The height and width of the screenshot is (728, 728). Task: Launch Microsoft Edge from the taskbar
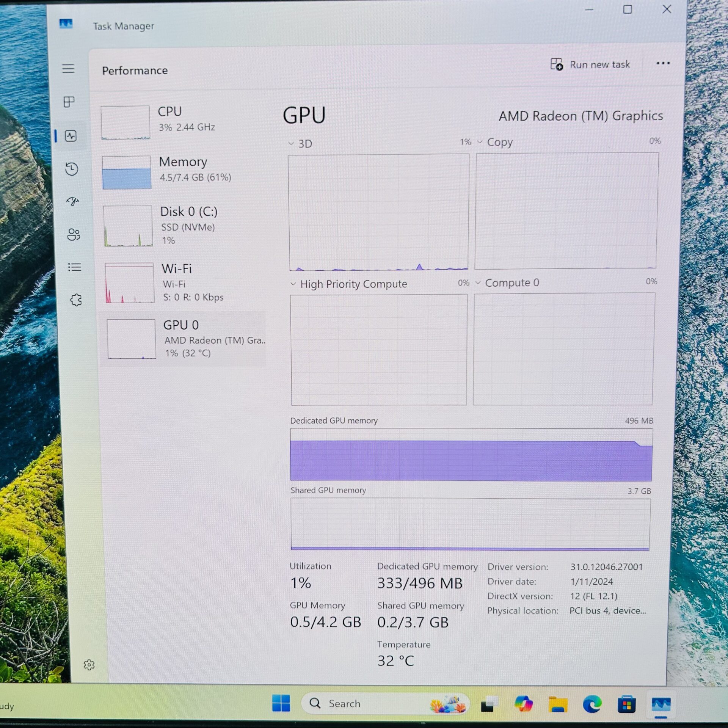[592, 704]
